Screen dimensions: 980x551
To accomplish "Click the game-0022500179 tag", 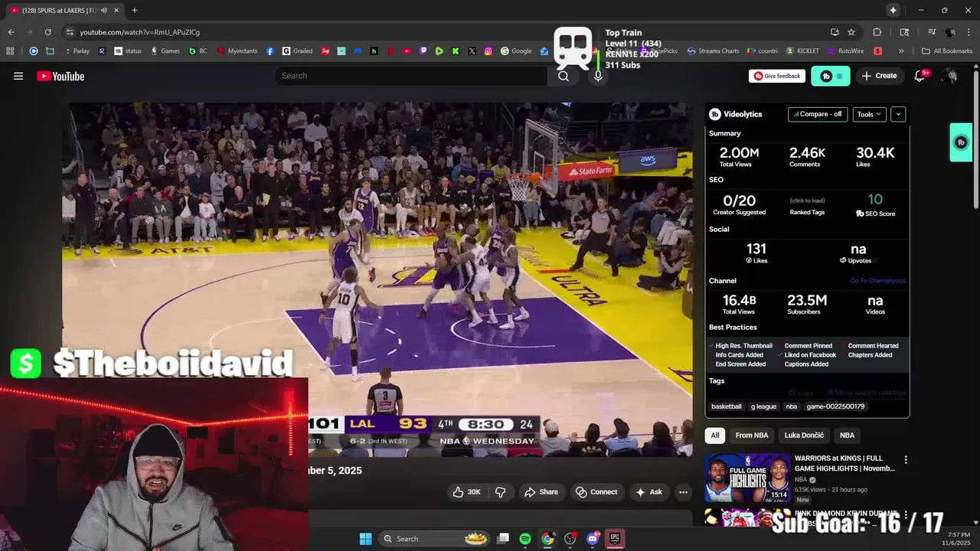I will point(835,406).
